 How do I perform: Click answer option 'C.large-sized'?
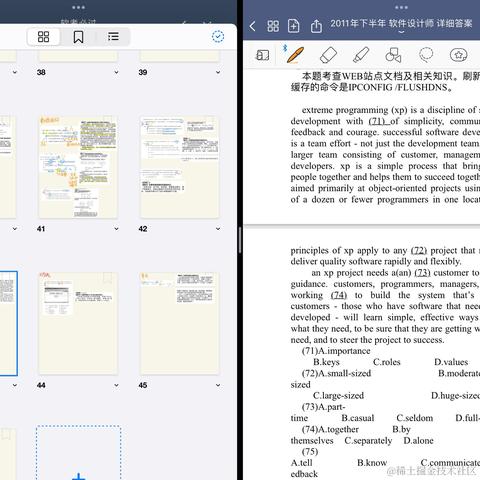click(338, 396)
